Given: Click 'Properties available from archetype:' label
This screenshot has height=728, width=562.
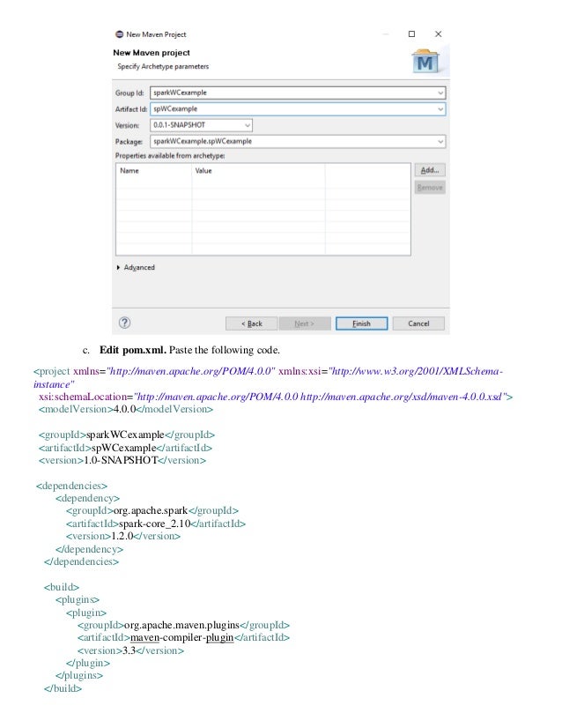Looking at the screenshot, I should click(170, 155).
